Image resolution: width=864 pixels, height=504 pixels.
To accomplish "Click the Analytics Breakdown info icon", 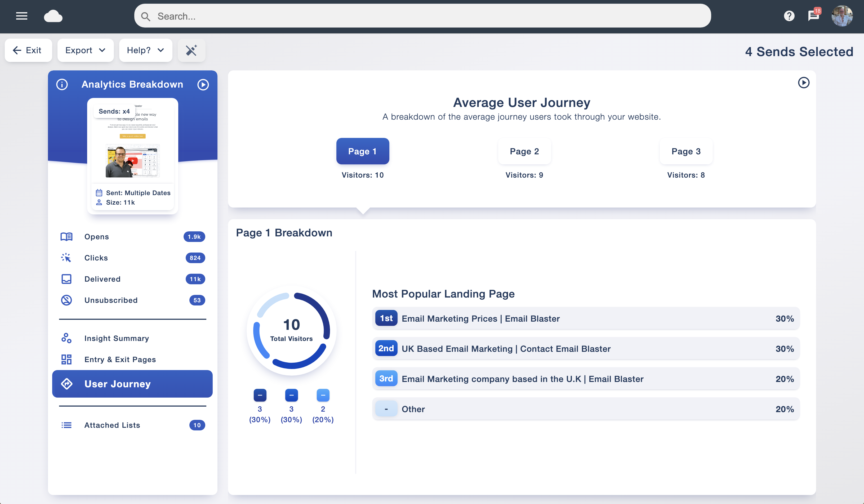I will coord(62,84).
